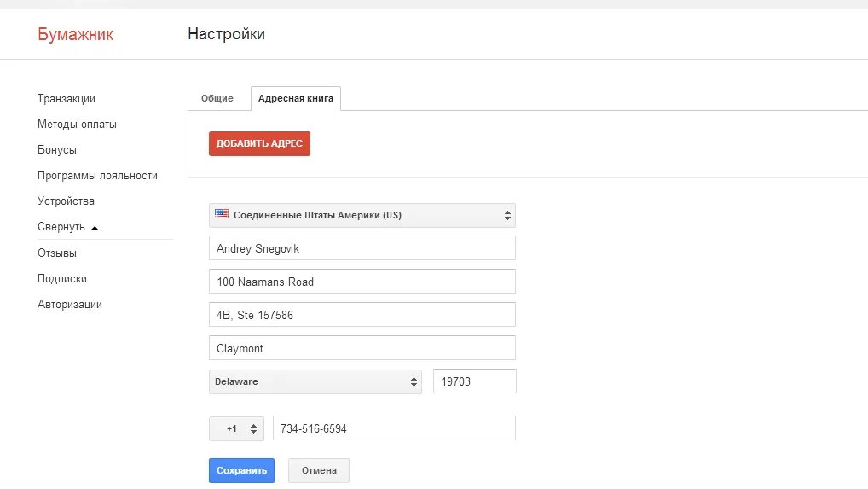Cancel editing with Отмена button
Viewport: 868px width, 489px height.
[x=319, y=470]
